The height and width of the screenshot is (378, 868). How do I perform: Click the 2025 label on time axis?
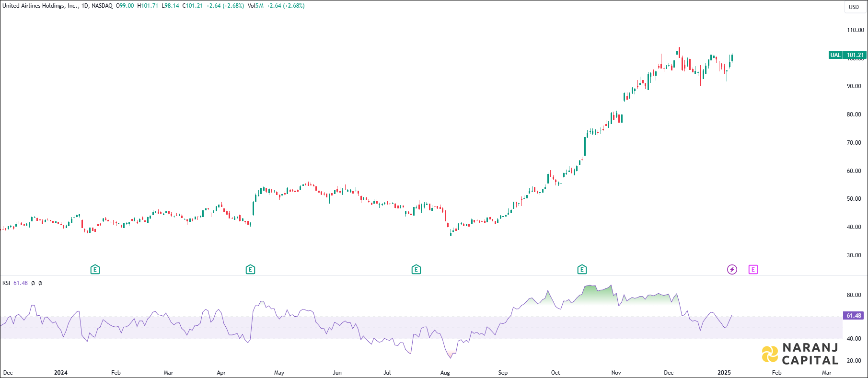click(x=724, y=373)
